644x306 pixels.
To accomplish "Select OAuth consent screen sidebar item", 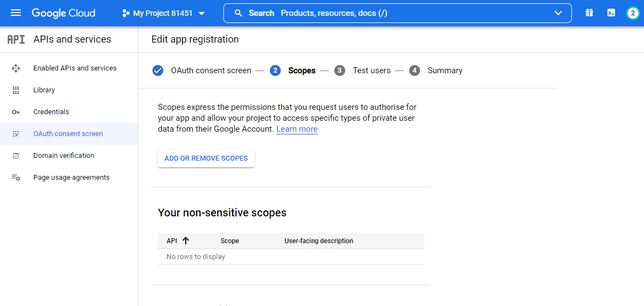I will (x=68, y=133).
